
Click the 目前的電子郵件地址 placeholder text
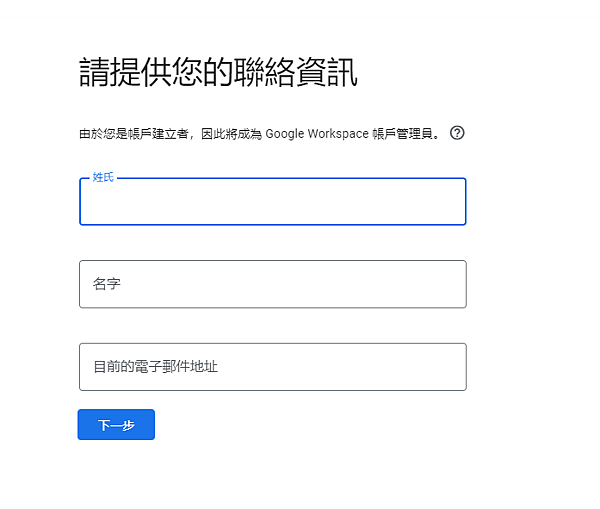click(x=155, y=367)
